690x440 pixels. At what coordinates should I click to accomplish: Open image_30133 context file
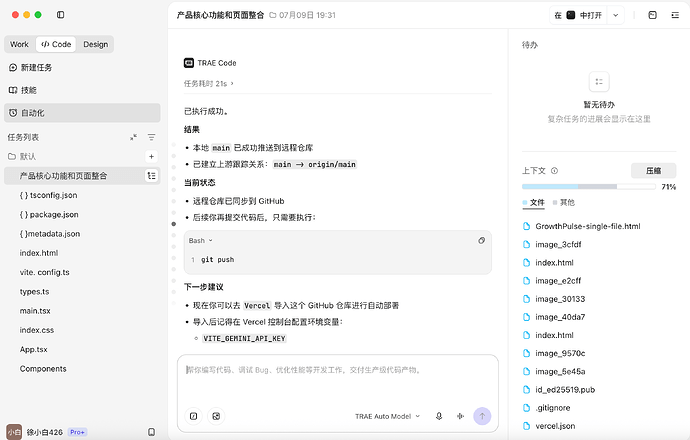554,299
